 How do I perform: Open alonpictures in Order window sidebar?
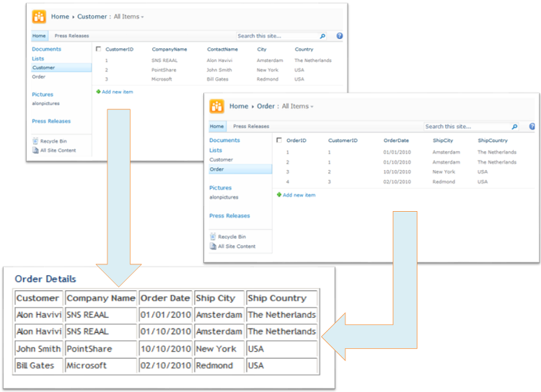[x=224, y=197]
